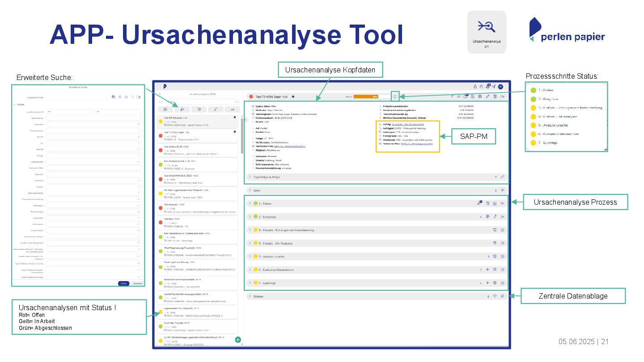Expand the Zugehörige Aufträge section
This screenshot has width=644, height=362.
[250, 177]
